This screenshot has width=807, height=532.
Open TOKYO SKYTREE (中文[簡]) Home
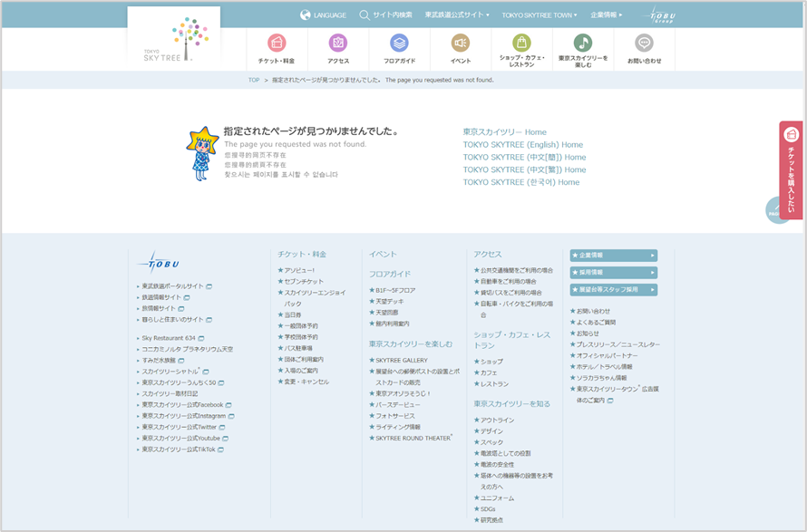coord(524,157)
